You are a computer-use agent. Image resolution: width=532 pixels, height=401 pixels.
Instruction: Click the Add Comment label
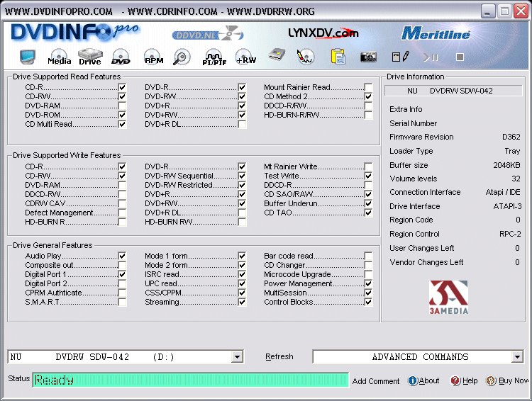[376, 381]
